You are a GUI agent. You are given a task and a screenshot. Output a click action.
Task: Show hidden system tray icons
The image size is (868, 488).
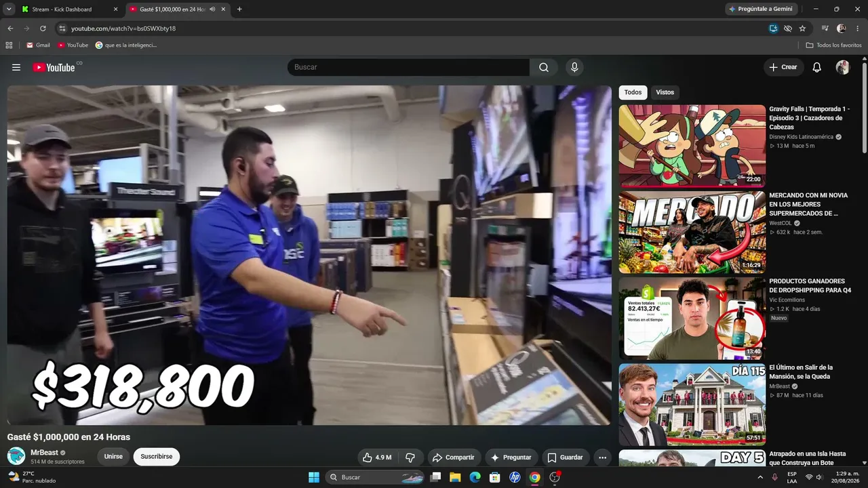(760, 477)
